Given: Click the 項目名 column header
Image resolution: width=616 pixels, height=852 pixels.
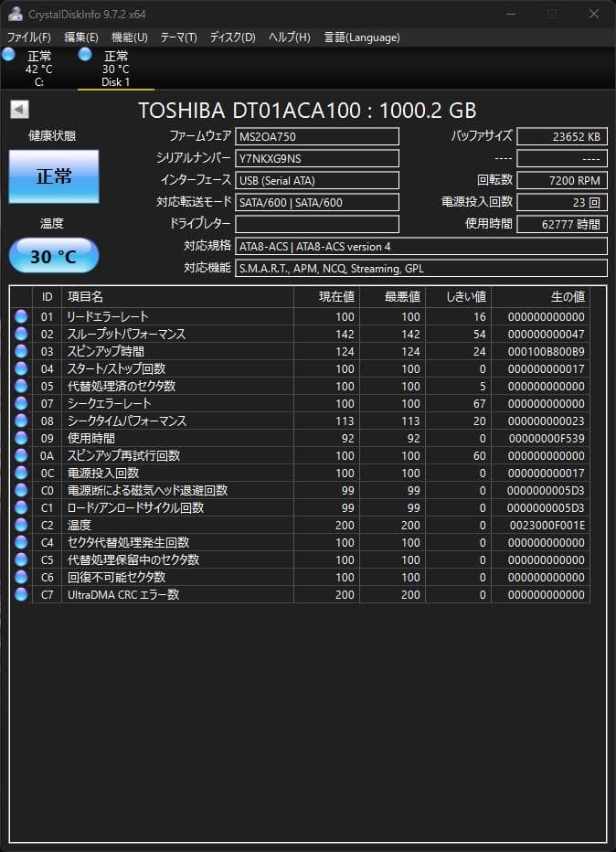Looking at the screenshot, I should (177, 297).
